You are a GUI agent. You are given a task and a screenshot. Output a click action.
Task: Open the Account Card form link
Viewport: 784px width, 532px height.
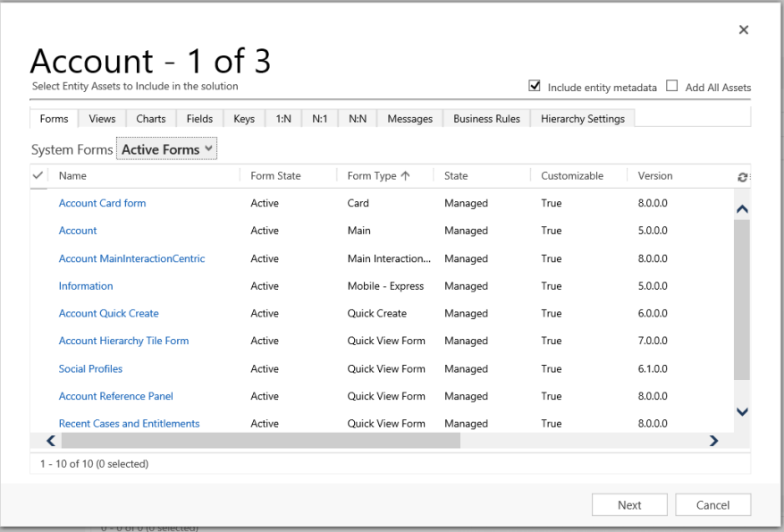(102, 203)
